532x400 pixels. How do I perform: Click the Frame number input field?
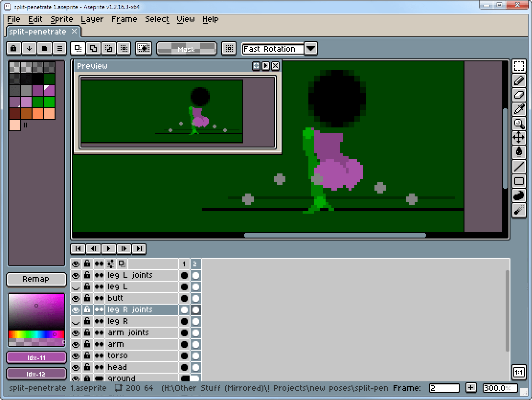coord(444,388)
